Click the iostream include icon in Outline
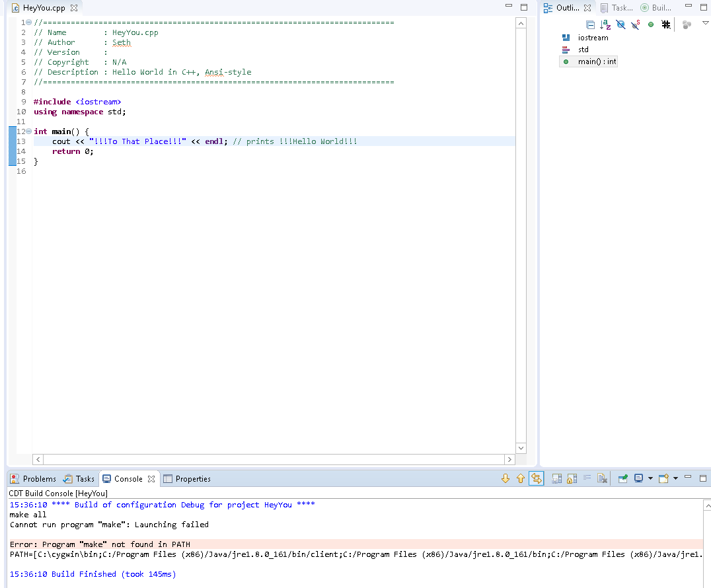711x588 pixels. pos(566,38)
